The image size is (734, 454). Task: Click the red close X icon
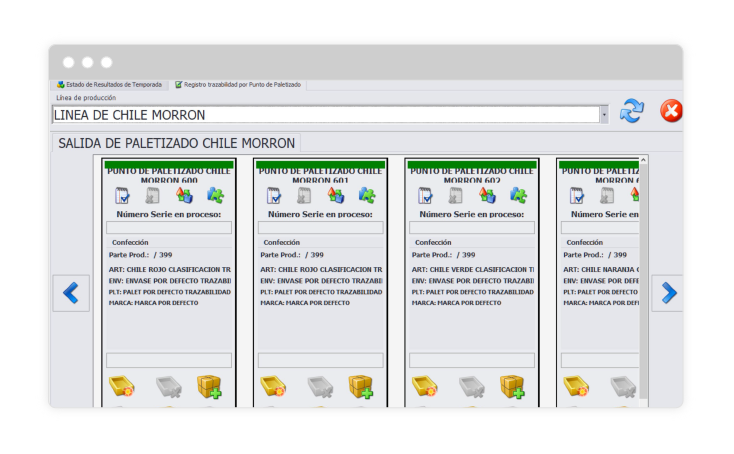click(671, 111)
